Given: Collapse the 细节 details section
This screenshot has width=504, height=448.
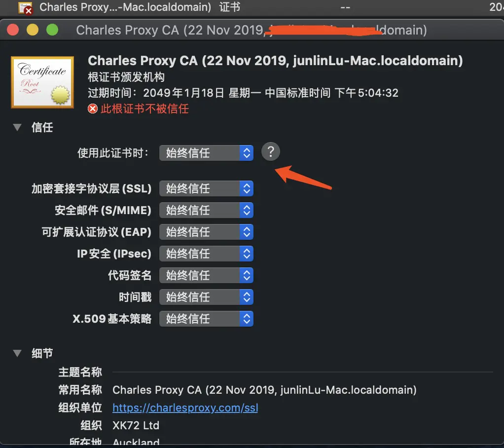Looking at the screenshot, I should tap(17, 353).
